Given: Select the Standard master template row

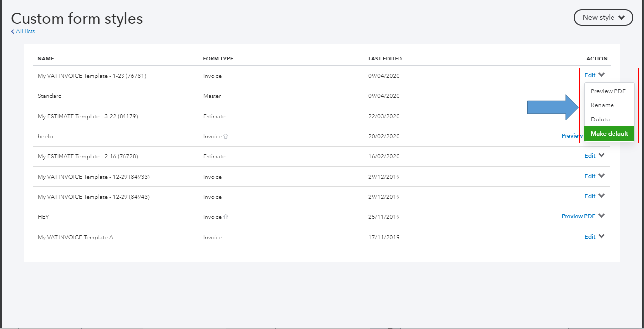Looking at the screenshot, I should [49, 96].
